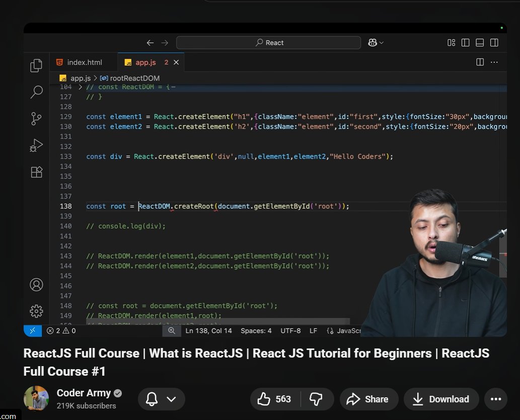
Task: Expand folded code at line 104
Action: (80, 87)
